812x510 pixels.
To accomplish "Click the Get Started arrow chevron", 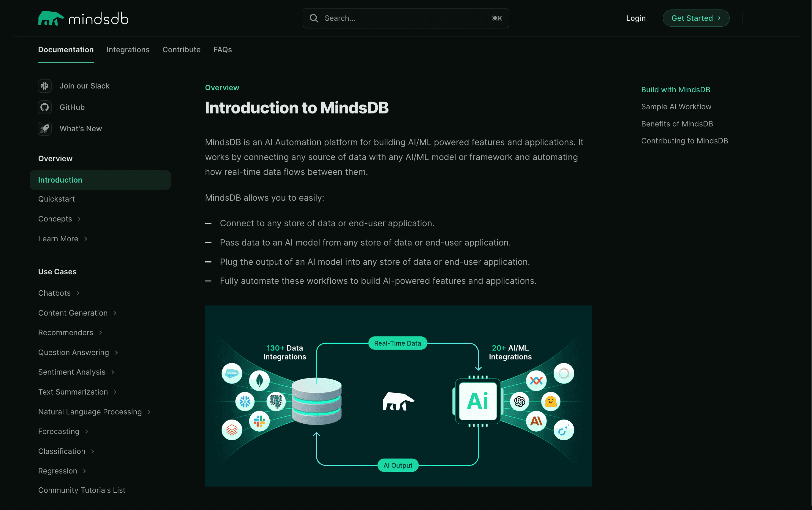I will (x=720, y=18).
